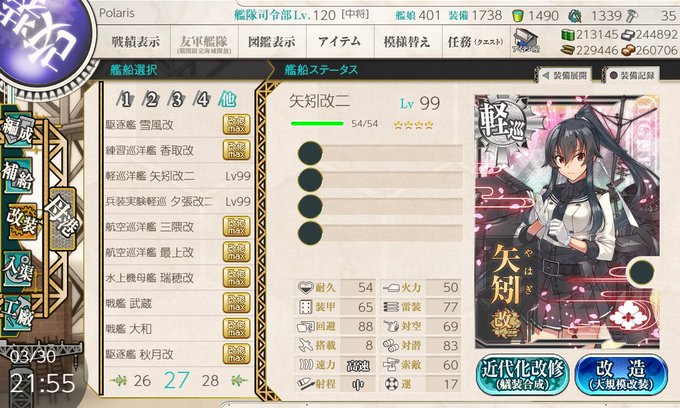Open the furniture shop building icon
The image size is (680, 408).
pos(525,41)
